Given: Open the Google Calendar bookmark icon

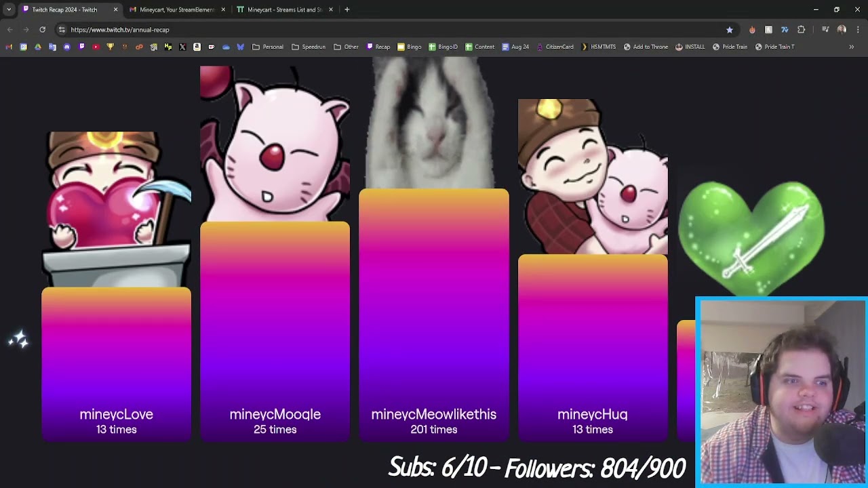Looking at the screenshot, I should pos(24,47).
